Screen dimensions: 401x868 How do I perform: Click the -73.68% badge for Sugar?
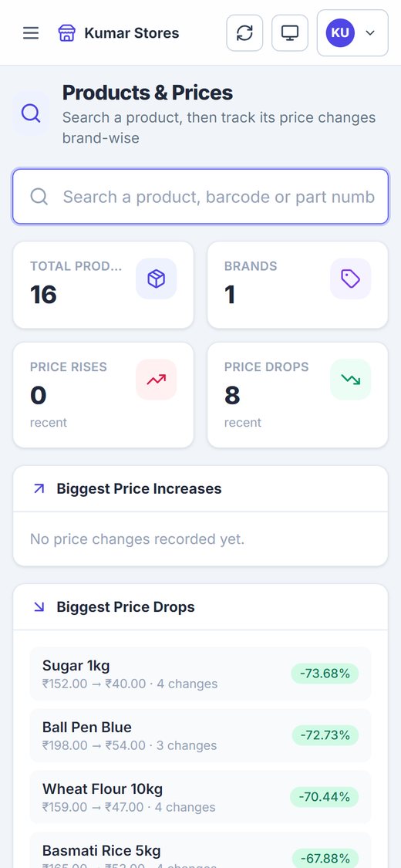(325, 674)
